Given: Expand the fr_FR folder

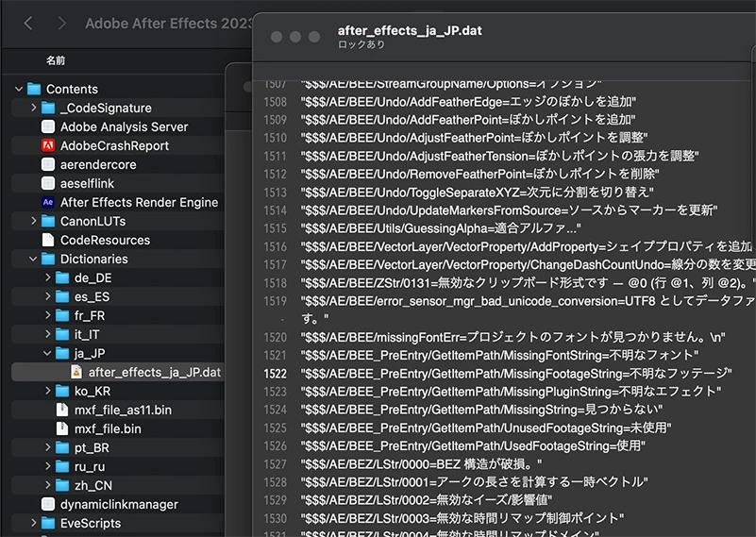Looking at the screenshot, I should point(47,315).
